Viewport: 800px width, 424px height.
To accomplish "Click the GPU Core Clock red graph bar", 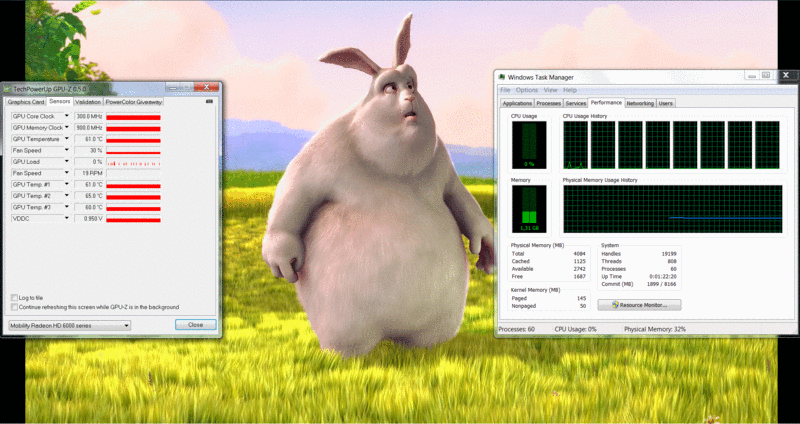I will pyautogui.click(x=133, y=117).
